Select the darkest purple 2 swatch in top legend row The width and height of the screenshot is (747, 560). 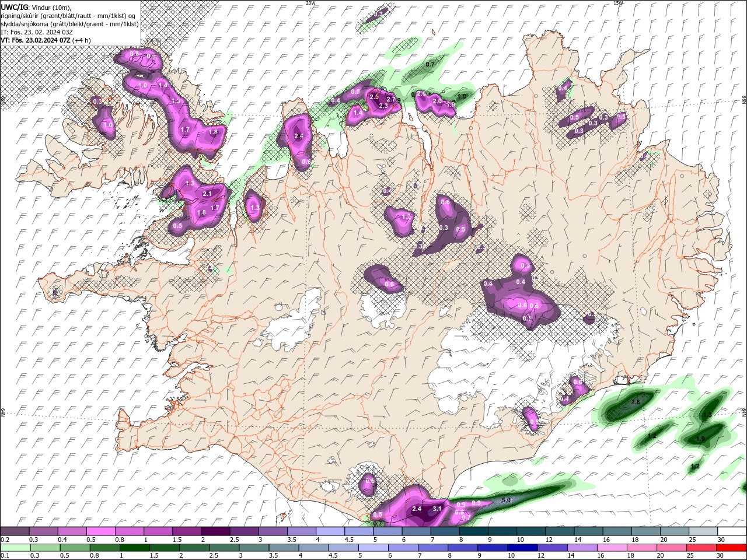tap(215, 531)
